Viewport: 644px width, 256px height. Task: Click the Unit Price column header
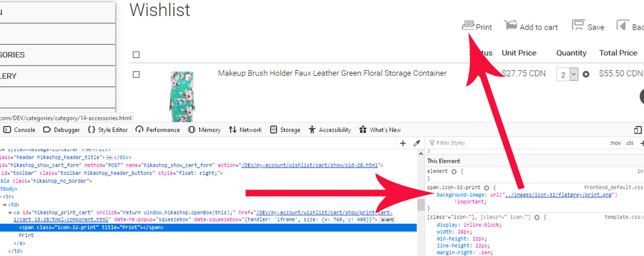pyautogui.click(x=519, y=53)
